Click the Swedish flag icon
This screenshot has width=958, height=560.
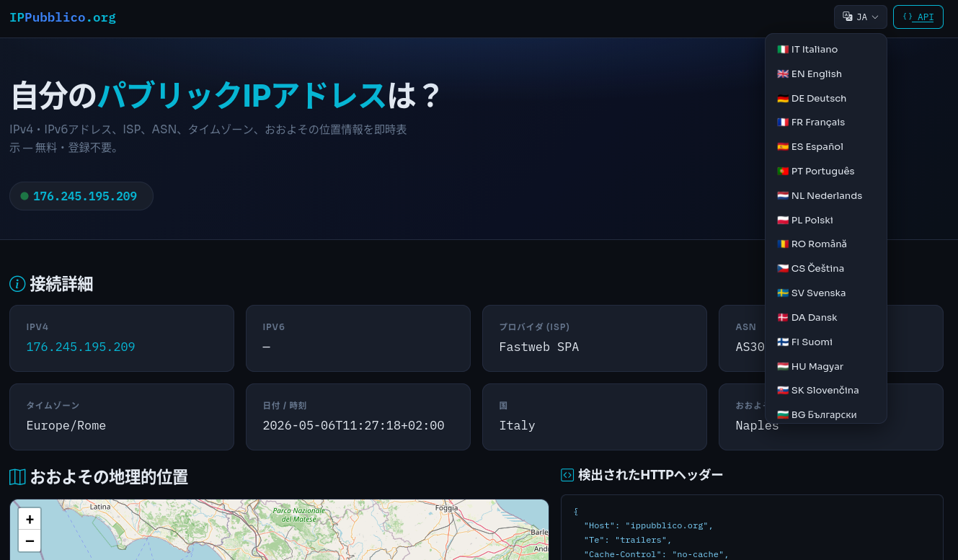point(782,293)
